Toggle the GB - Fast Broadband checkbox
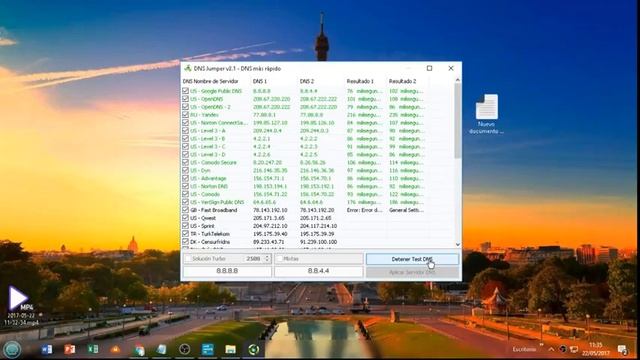 click(x=185, y=210)
